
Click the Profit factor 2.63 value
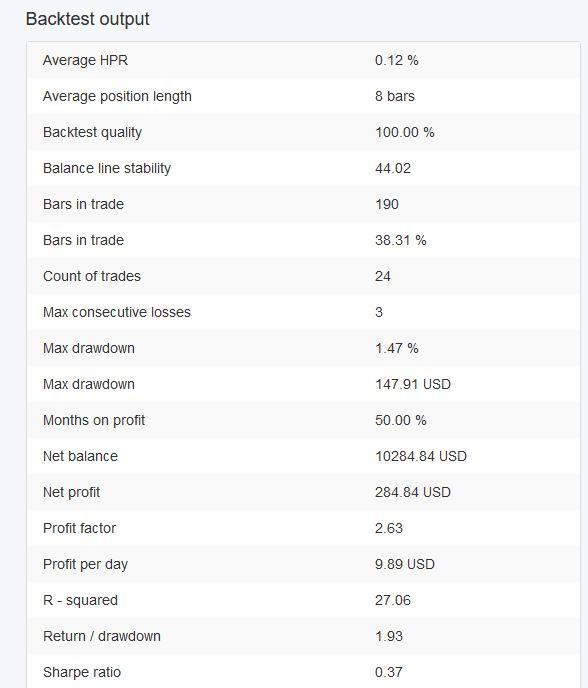tap(389, 528)
